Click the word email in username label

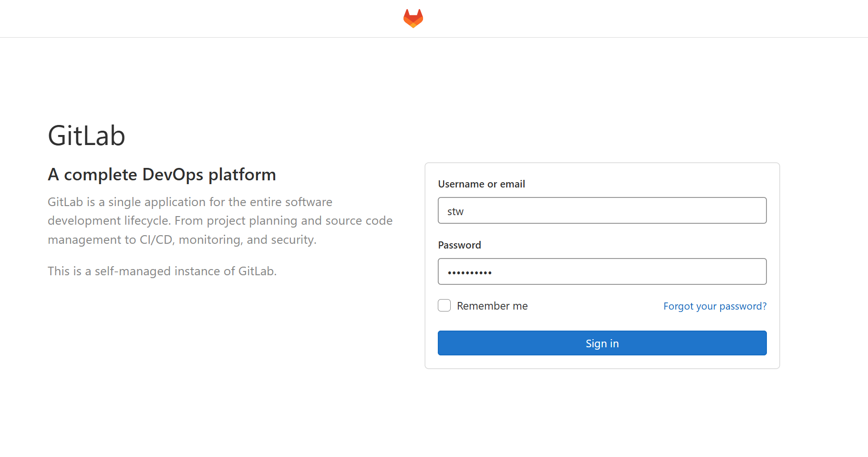coord(512,184)
